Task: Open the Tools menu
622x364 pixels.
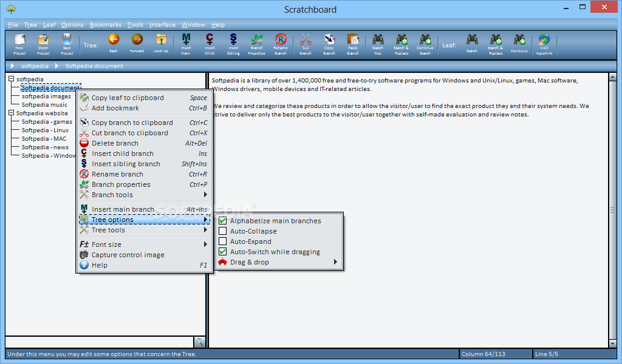Action: [135, 24]
